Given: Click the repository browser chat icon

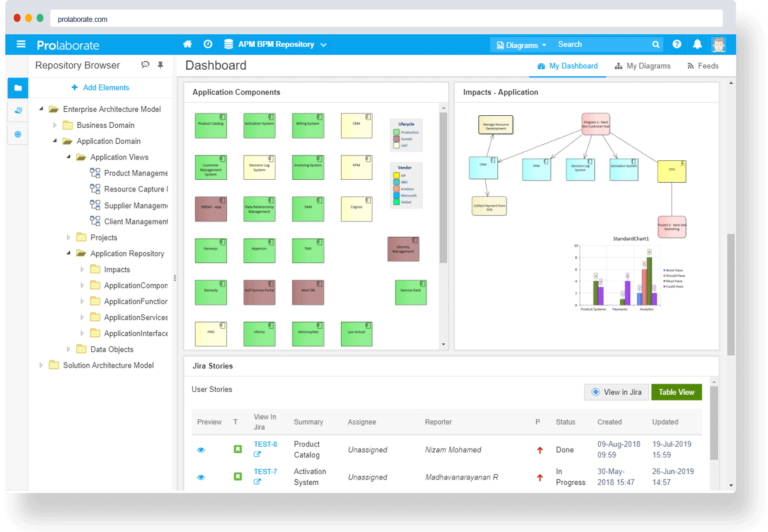Looking at the screenshot, I should click(x=145, y=66).
